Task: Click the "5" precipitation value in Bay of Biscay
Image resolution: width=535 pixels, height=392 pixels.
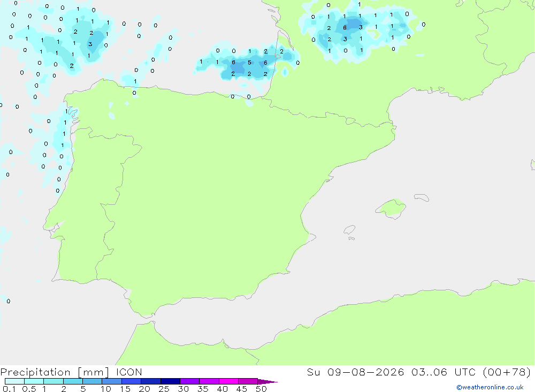Action: (x=249, y=63)
